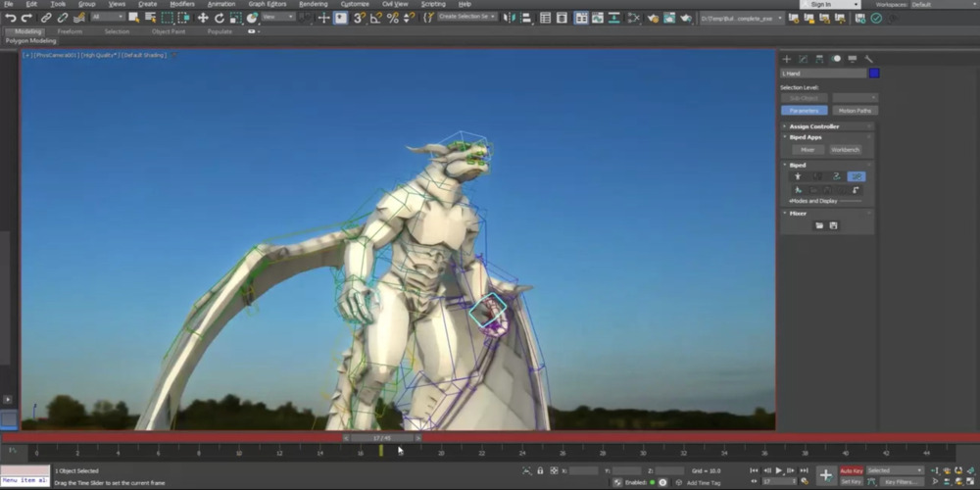Click the L Hand object name field
Screen dimensions: 980x490
click(824, 73)
